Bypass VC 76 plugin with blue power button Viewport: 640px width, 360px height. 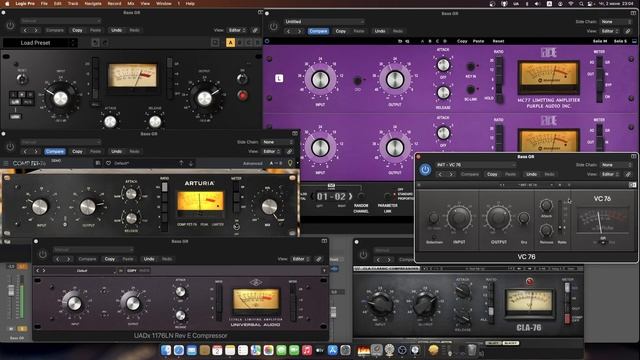coord(425,169)
